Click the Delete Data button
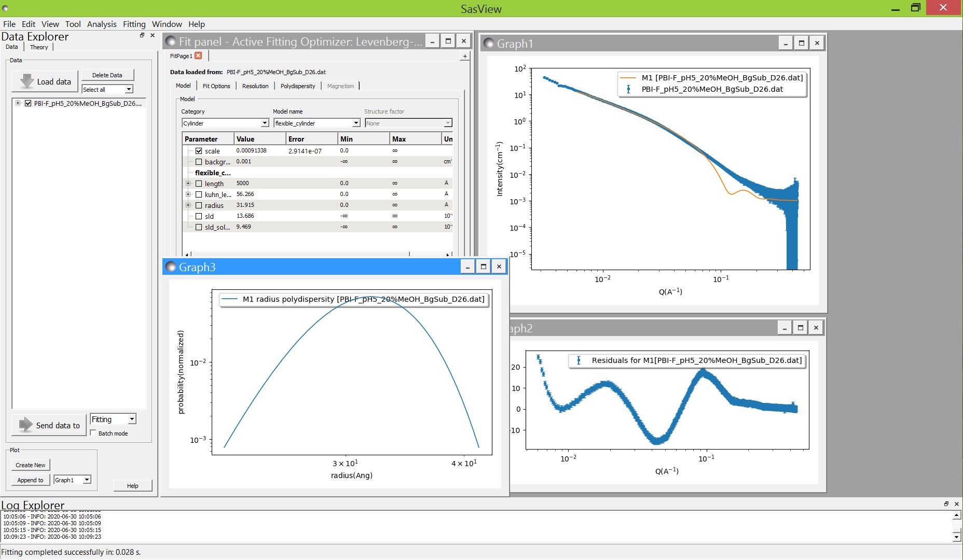Viewport: 963px width, 560px height. (107, 75)
